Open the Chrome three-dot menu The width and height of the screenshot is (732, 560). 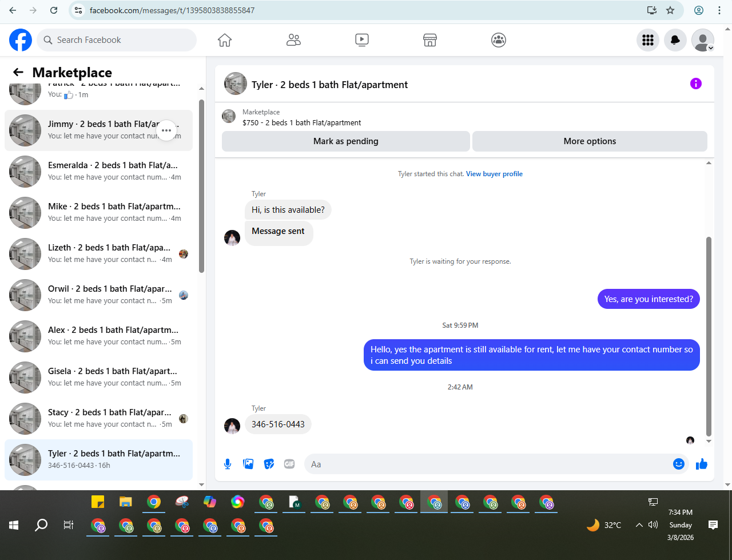[x=719, y=10]
